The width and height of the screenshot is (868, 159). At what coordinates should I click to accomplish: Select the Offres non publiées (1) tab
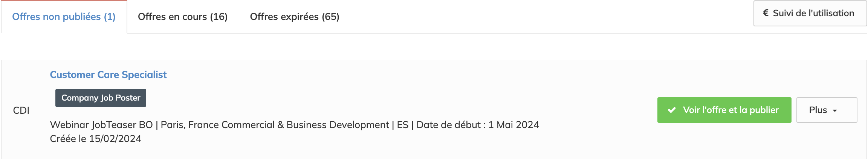click(x=64, y=17)
